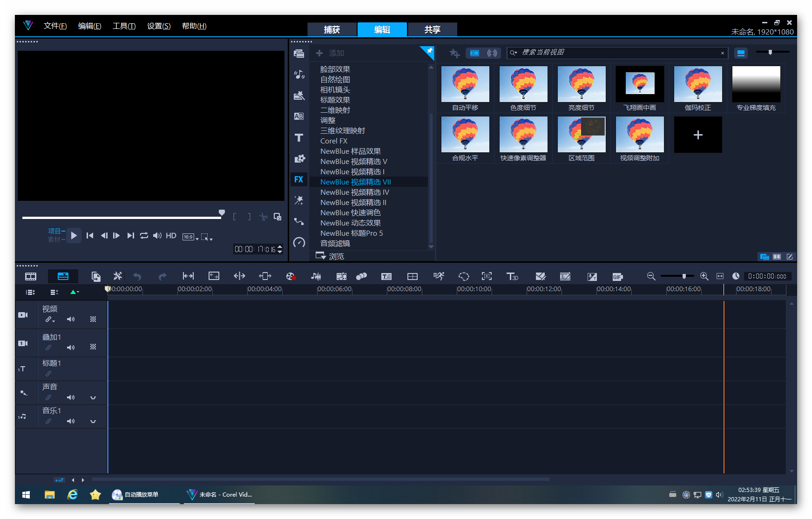This screenshot has width=812, height=519.
Task: Toggle ripple editing on 视频 track
Action: click(50, 319)
